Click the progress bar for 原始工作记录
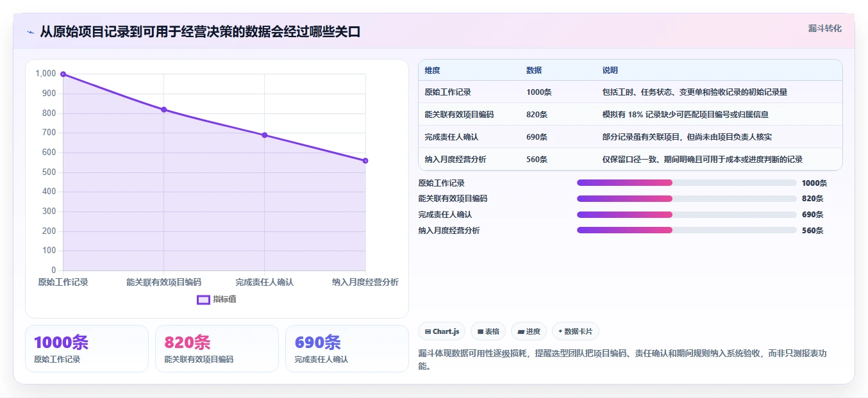868x398 pixels. coord(687,183)
